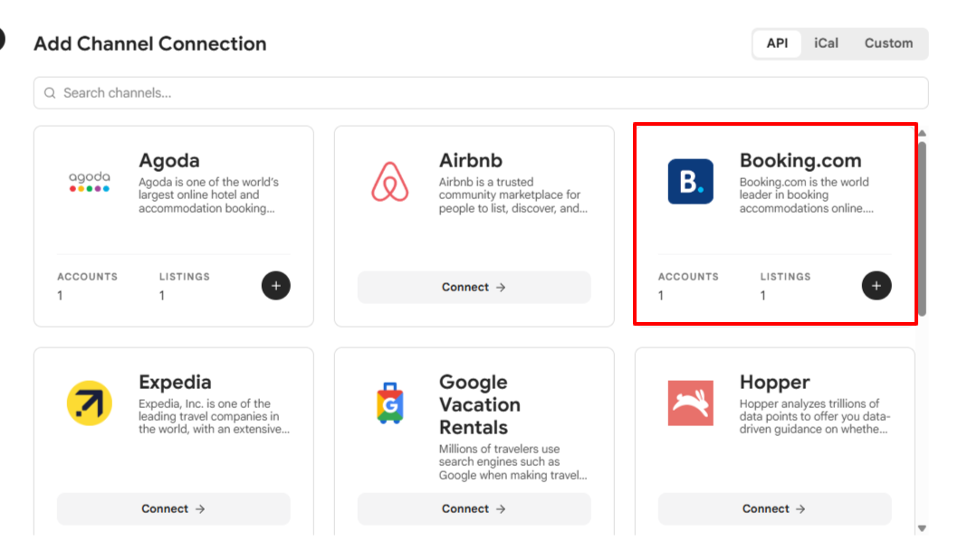Viewport: 958px width, 560px height.
Task: Click Booking.com's ACCOUNTS label
Action: (688, 277)
